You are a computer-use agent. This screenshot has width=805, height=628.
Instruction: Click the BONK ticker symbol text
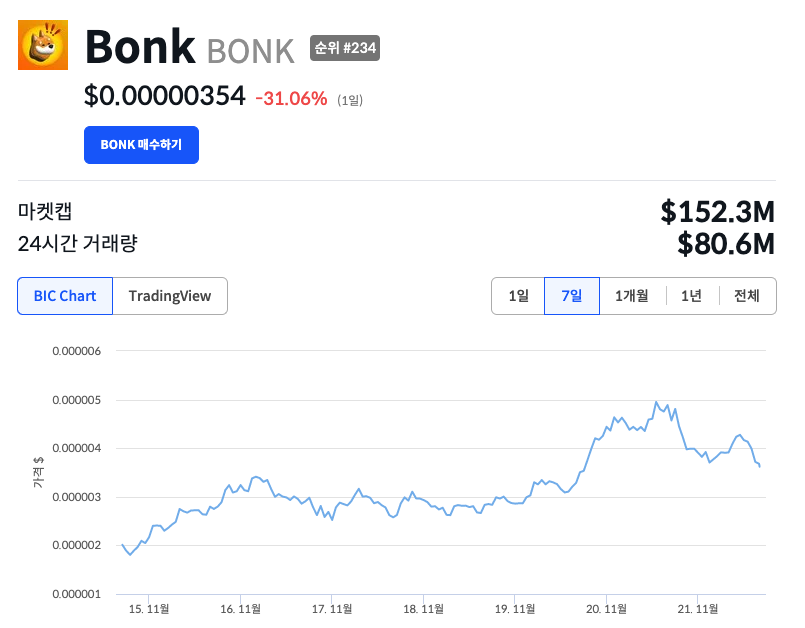tap(250, 50)
